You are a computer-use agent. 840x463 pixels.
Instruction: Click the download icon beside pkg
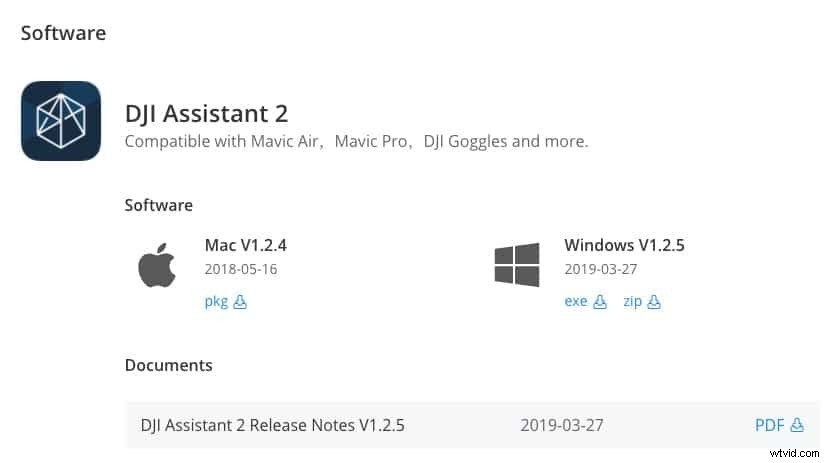(x=240, y=301)
